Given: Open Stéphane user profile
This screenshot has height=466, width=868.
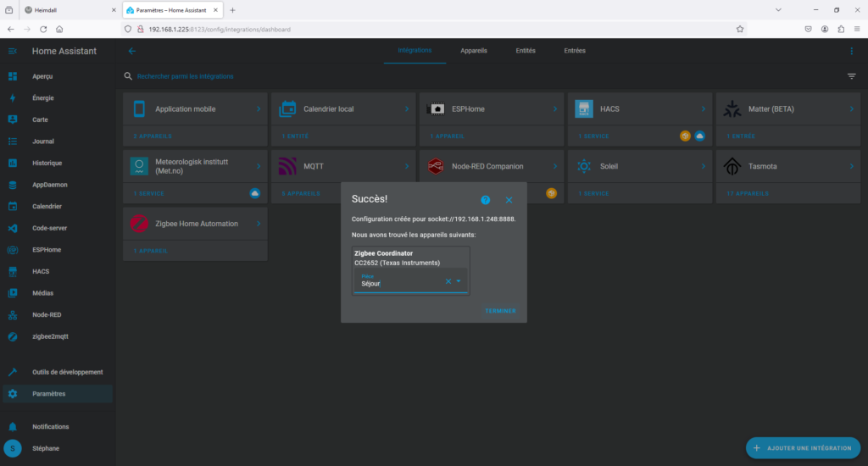Looking at the screenshot, I should pos(58,448).
